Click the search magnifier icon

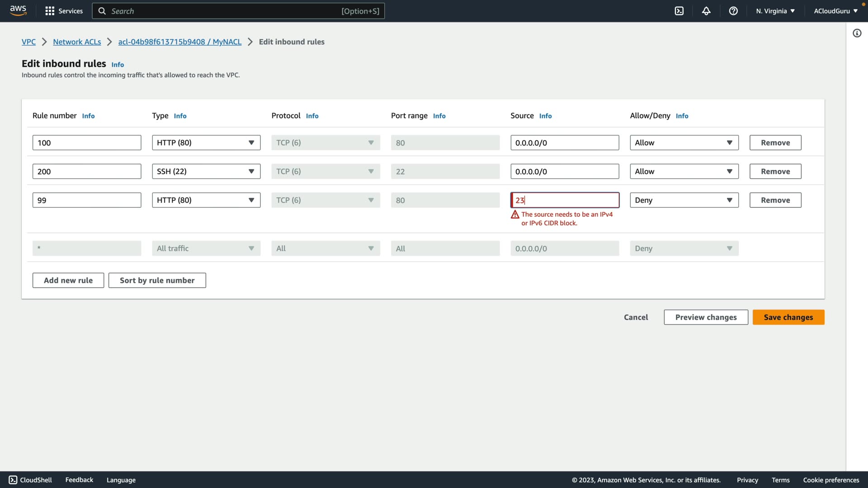(102, 11)
